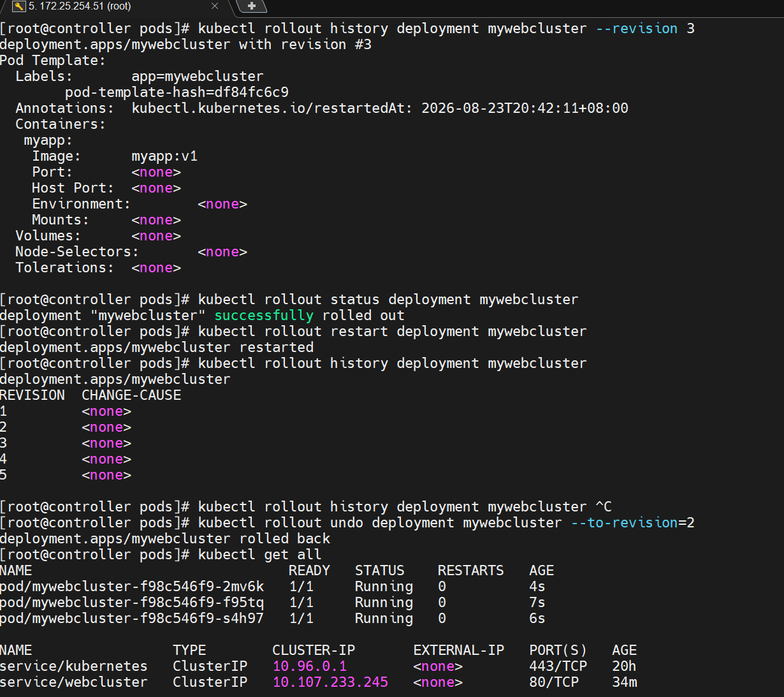Close the 172.25.254.51 (root) tab
Image resolution: width=784 pixels, height=697 pixels.
click(x=215, y=6)
